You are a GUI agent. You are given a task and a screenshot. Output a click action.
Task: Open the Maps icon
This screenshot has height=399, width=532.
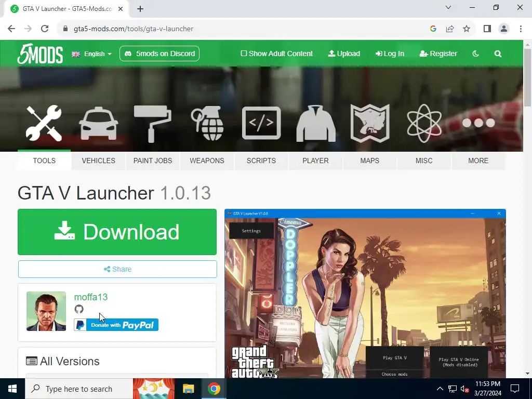(370, 124)
